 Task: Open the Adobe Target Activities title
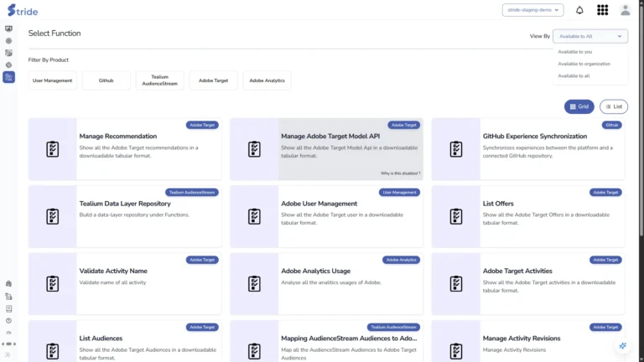(x=517, y=271)
